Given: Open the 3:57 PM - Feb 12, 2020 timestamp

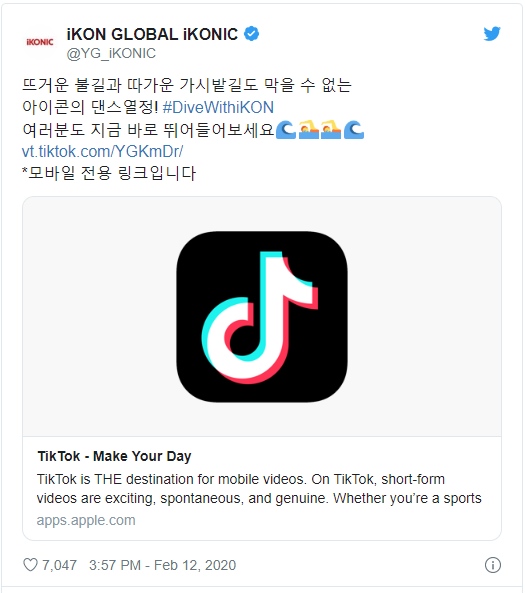Looking at the screenshot, I should pos(162,565).
